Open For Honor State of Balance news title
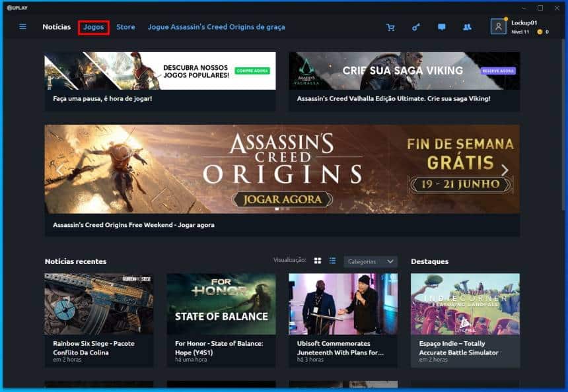This screenshot has width=568, height=392. pyautogui.click(x=219, y=348)
